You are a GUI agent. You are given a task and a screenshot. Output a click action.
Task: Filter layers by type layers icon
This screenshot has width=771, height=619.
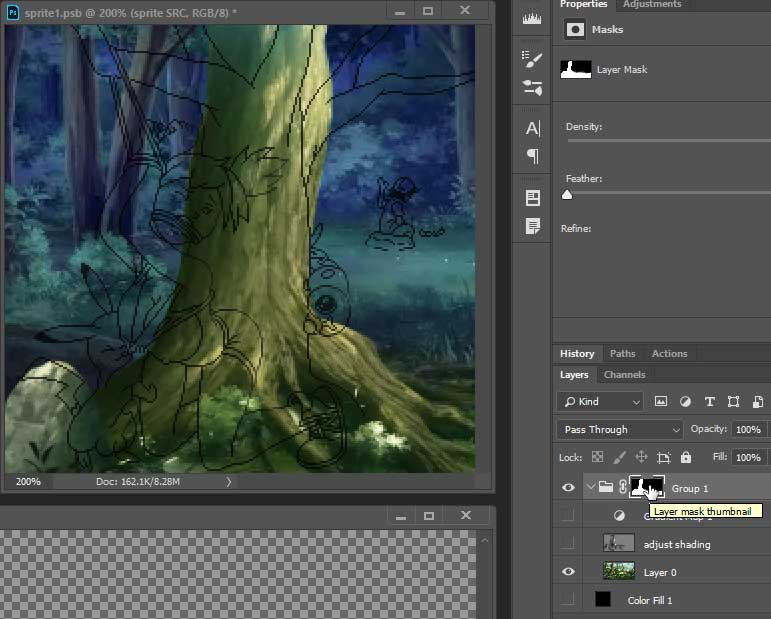(x=709, y=402)
